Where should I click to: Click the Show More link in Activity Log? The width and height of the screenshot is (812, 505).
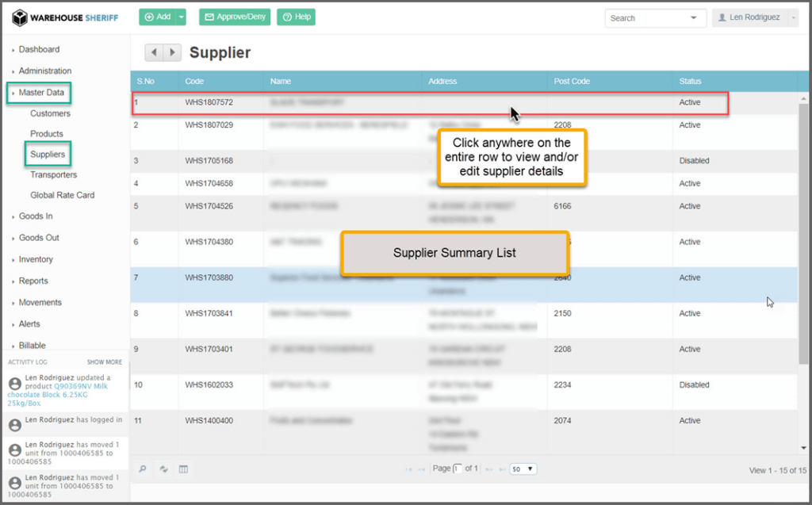tap(104, 362)
